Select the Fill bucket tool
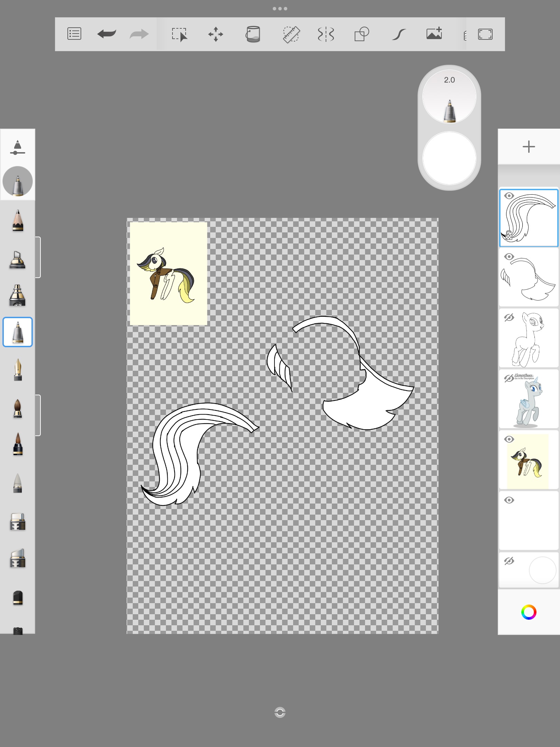 253,34
